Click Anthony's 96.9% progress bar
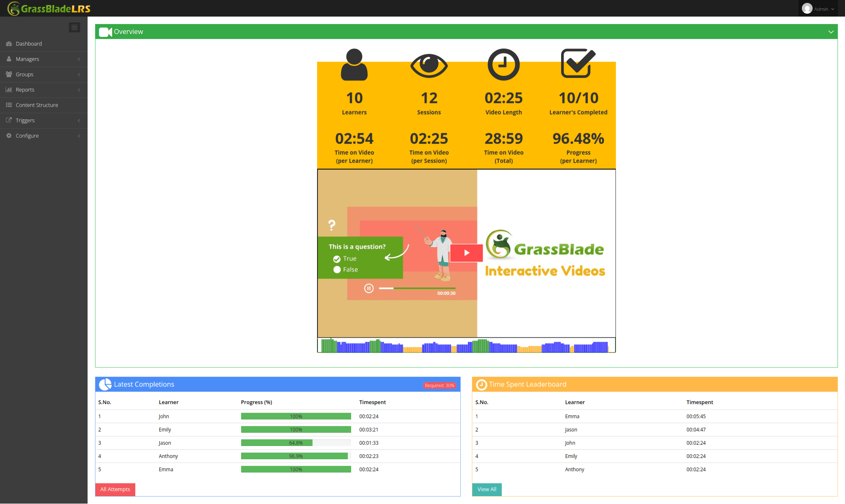The image size is (845, 504). pos(296,456)
